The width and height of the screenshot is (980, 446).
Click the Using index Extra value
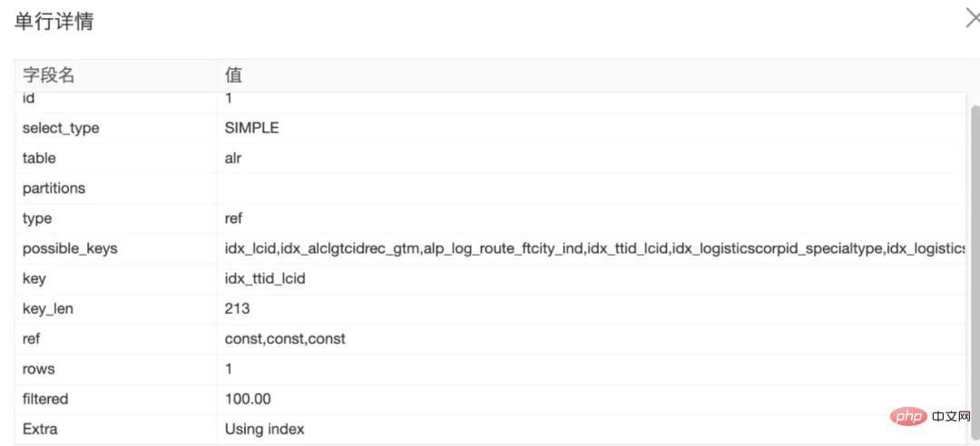[264, 429]
